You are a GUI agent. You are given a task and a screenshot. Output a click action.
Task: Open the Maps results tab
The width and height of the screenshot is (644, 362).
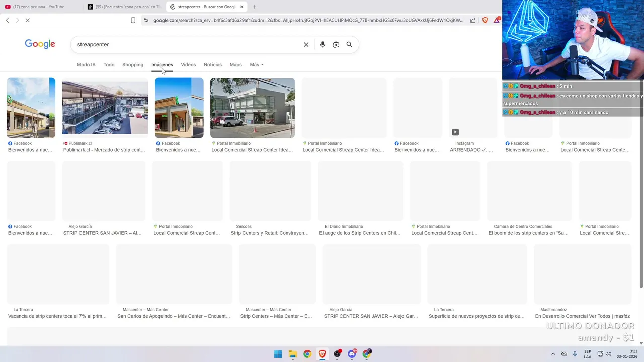(236, 65)
